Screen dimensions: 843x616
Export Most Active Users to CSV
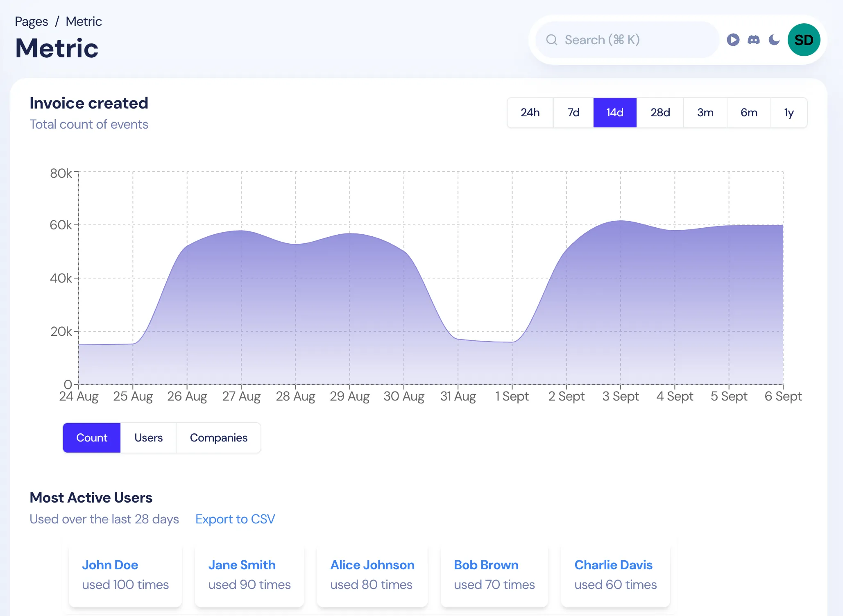[235, 519]
